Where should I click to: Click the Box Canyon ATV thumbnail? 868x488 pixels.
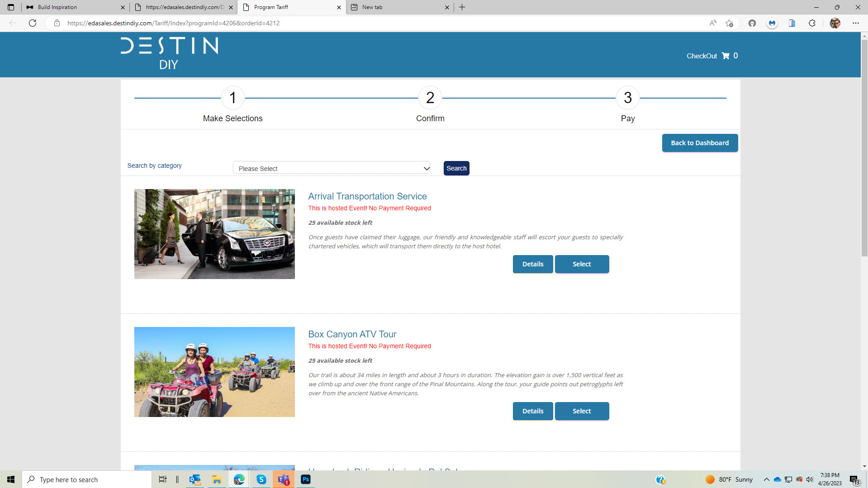click(x=214, y=372)
